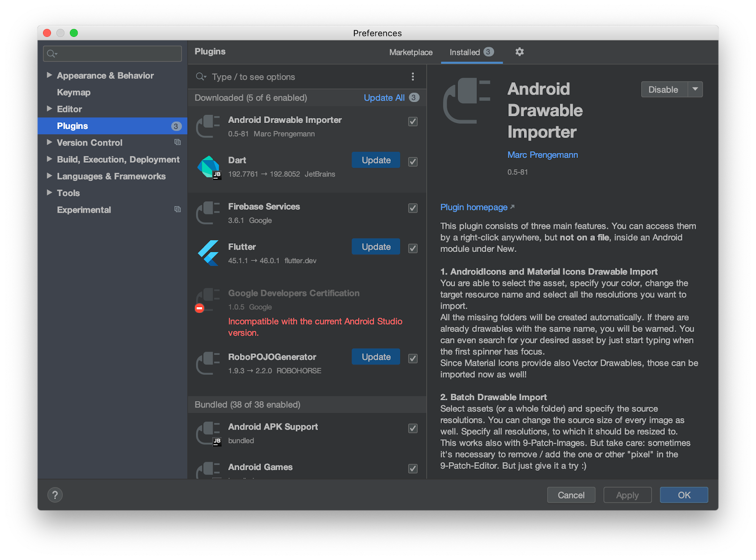
Task: Expand the Editor settings node
Action: click(x=49, y=109)
